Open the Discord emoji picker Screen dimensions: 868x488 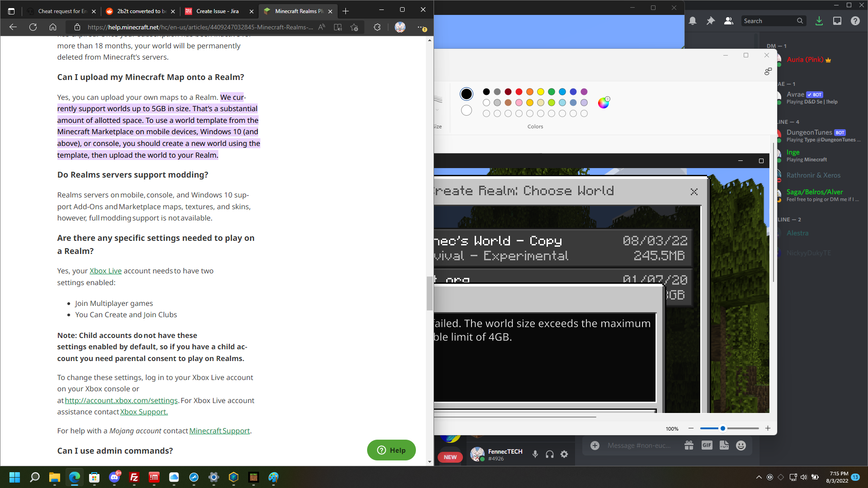pos(741,446)
